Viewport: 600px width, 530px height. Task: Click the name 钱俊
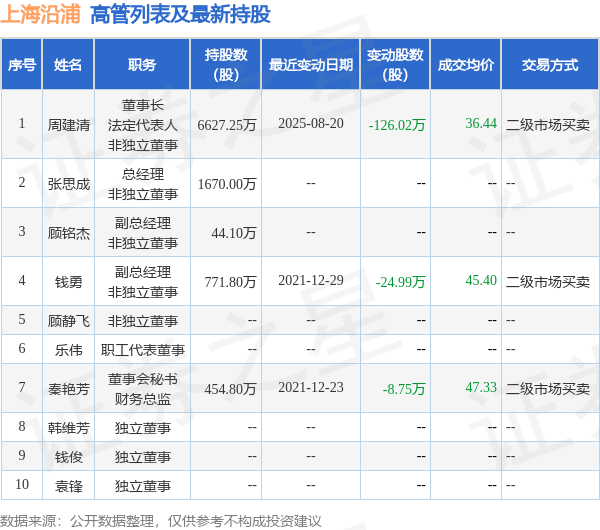coord(68,457)
